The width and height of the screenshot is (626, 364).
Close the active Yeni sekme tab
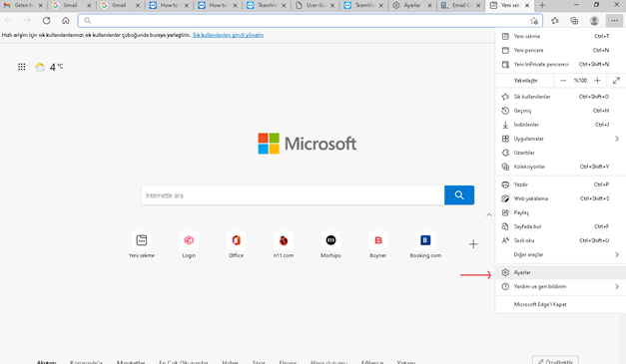click(x=527, y=6)
